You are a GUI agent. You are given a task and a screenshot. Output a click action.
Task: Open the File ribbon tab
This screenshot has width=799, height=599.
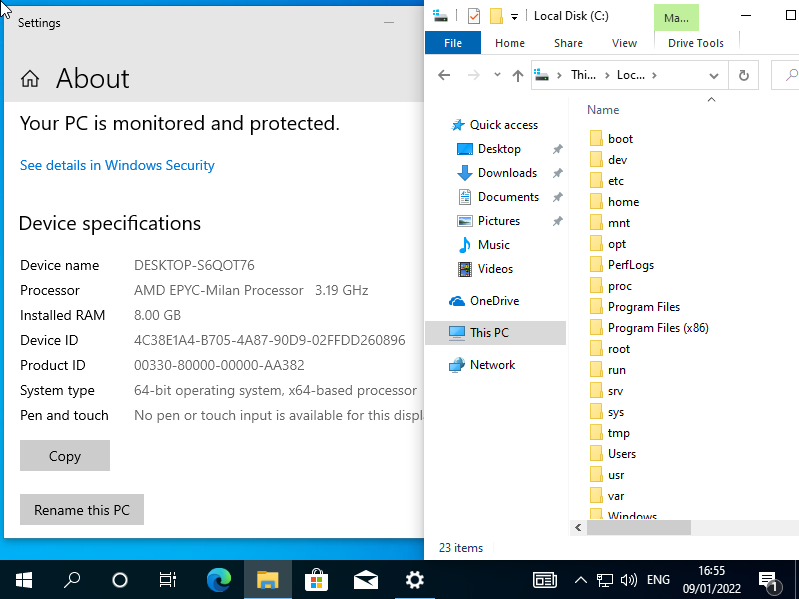(453, 43)
